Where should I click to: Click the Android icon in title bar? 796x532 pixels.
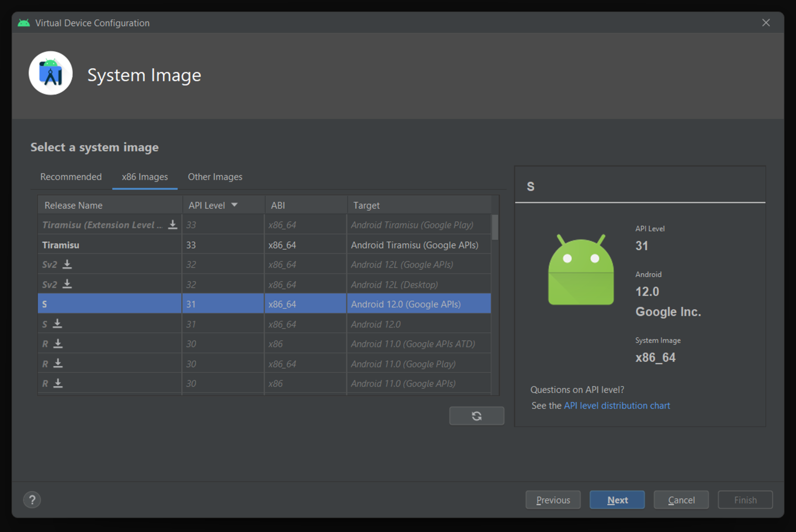click(24, 23)
